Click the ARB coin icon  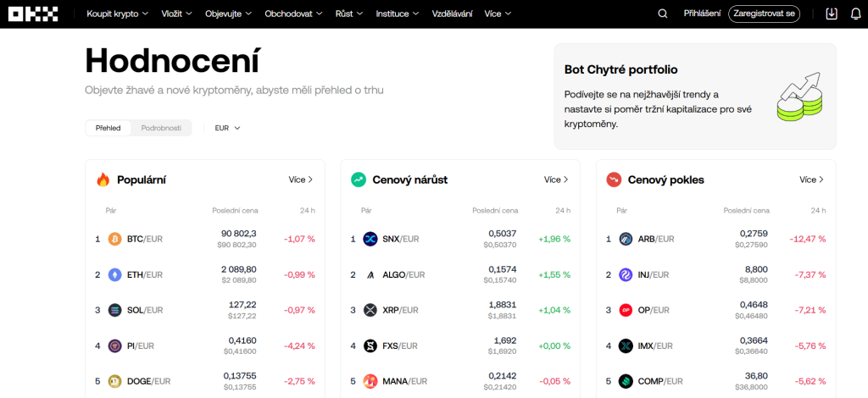click(626, 239)
